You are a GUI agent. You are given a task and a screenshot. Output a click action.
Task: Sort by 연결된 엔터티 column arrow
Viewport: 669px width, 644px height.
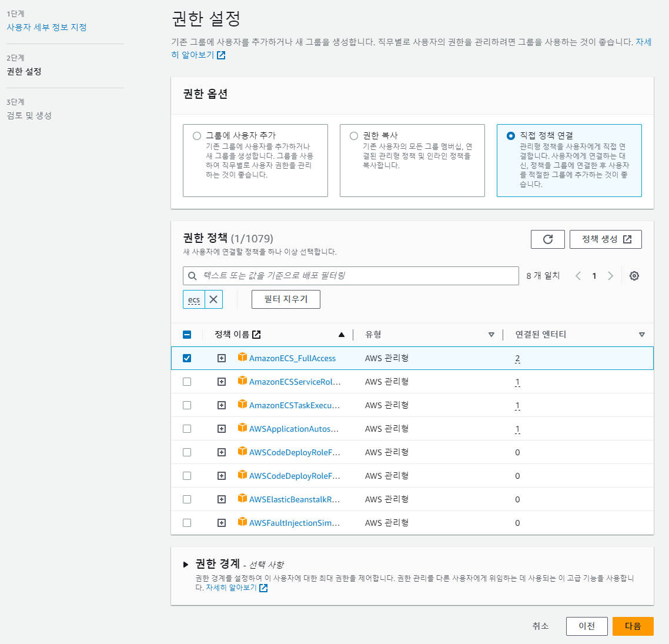tap(642, 335)
